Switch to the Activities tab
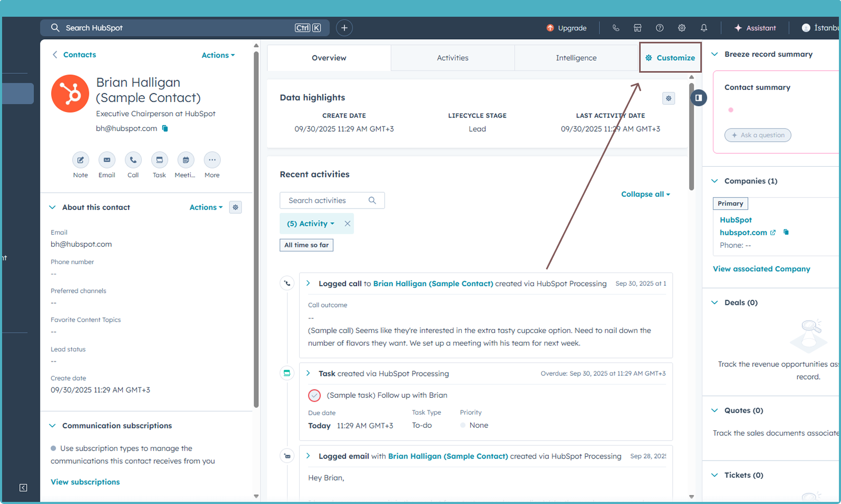The height and width of the screenshot is (504, 841). click(452, 58)
